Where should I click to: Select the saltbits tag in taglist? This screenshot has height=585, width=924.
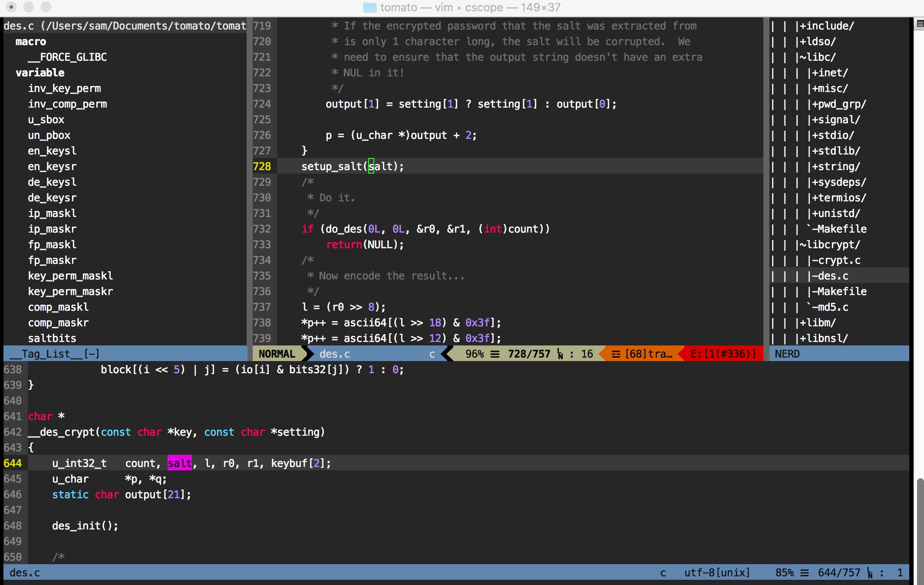click(52, 339)
